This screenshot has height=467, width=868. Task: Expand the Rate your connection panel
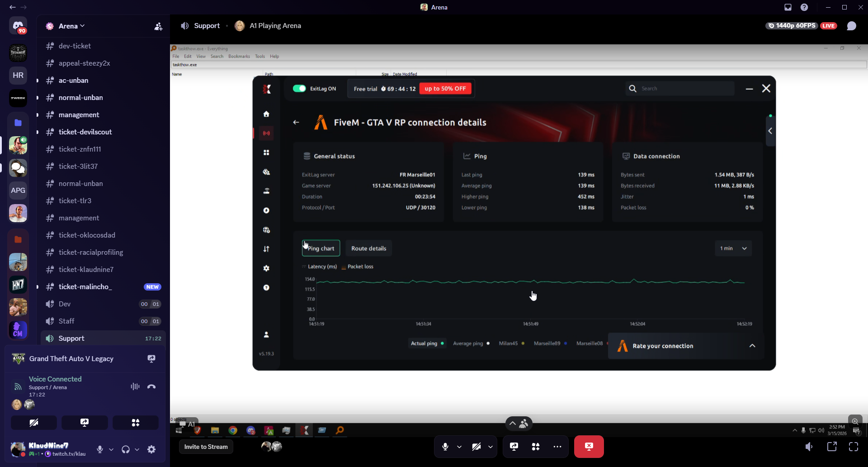click(752, 346)
